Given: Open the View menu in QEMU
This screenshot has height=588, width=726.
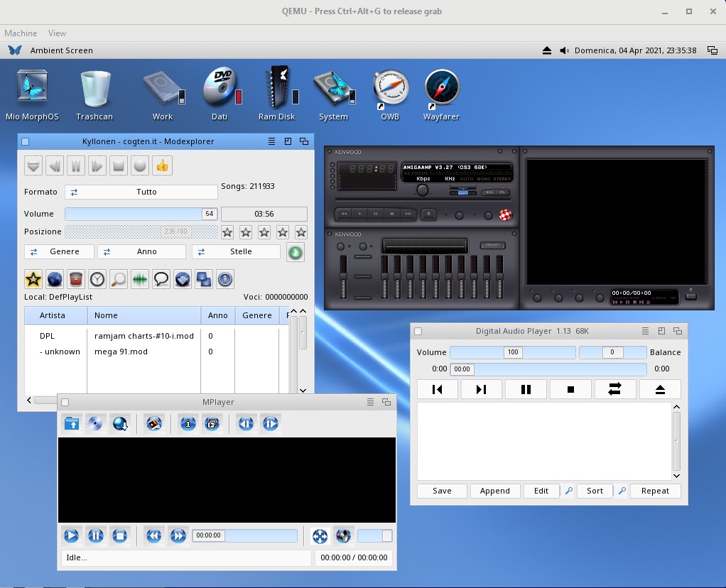Looking at the screenshot, I should pos(57,33).
